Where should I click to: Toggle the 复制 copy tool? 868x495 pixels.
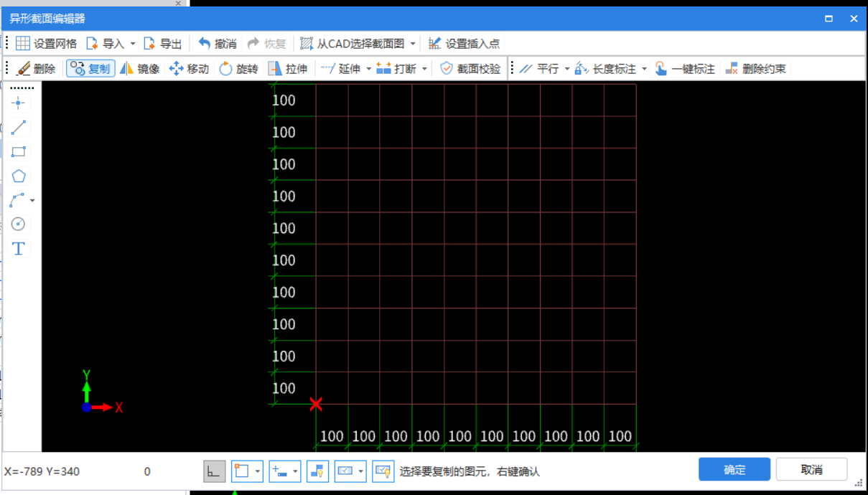coord(90,69)
